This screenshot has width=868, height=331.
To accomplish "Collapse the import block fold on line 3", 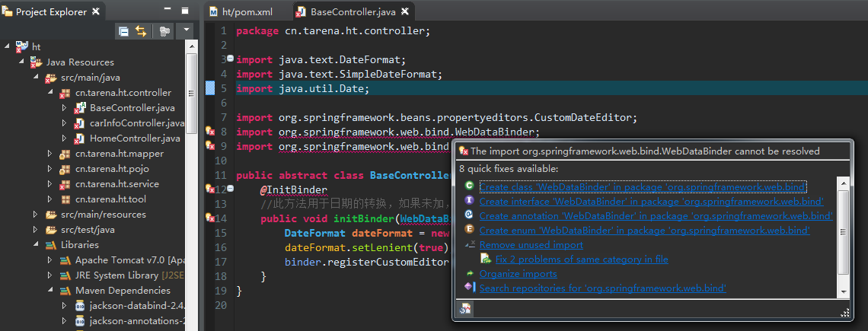I will click(230, 59).
